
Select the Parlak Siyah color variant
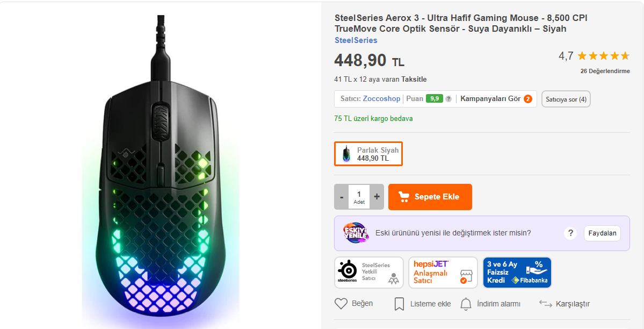tap(368, 154)
